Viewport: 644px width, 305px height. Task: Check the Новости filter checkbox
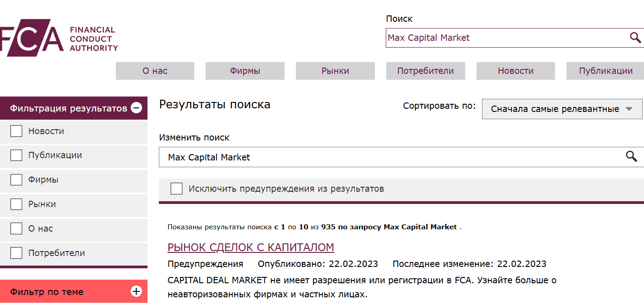[x=16, y=131]
